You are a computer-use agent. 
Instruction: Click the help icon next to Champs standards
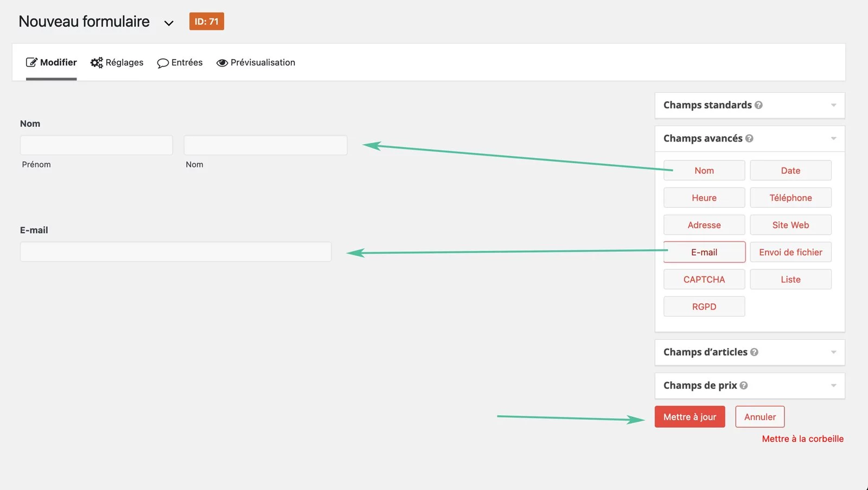click(x=758, y=105)
